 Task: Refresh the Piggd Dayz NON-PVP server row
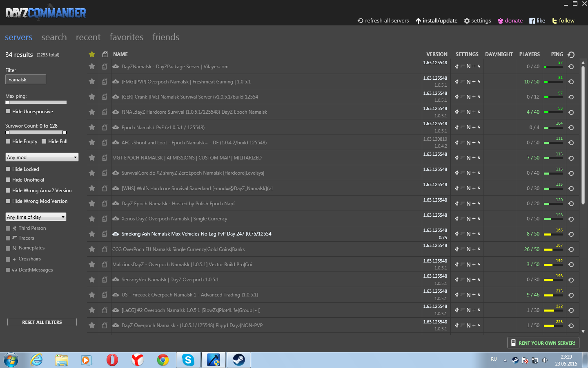tap(571, 326)
